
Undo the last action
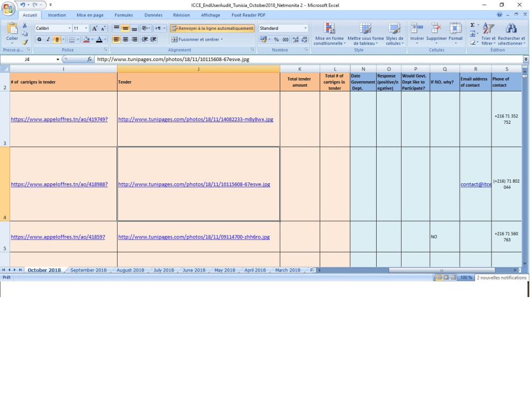click(23, 5)
